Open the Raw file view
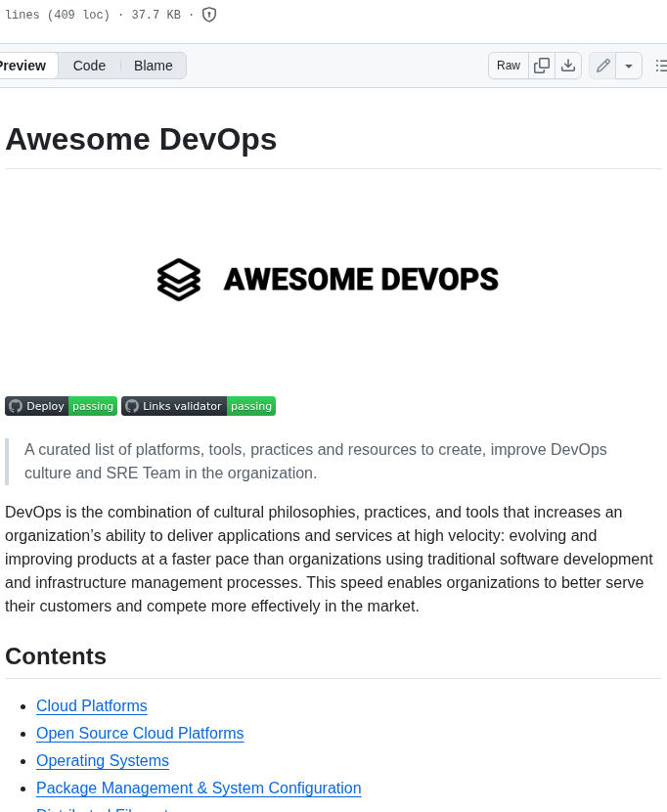 tap(509, 66)
